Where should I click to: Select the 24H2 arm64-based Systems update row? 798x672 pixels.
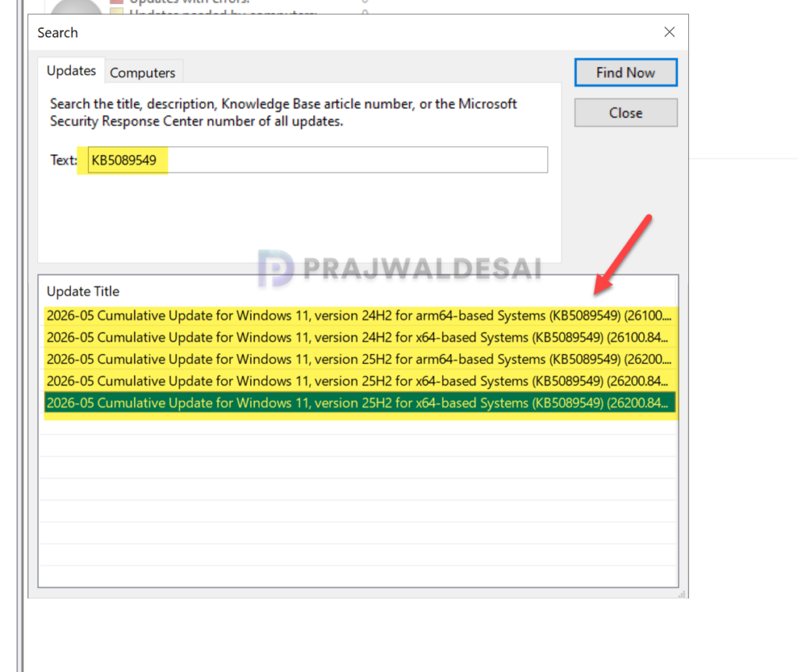(358, 316)
